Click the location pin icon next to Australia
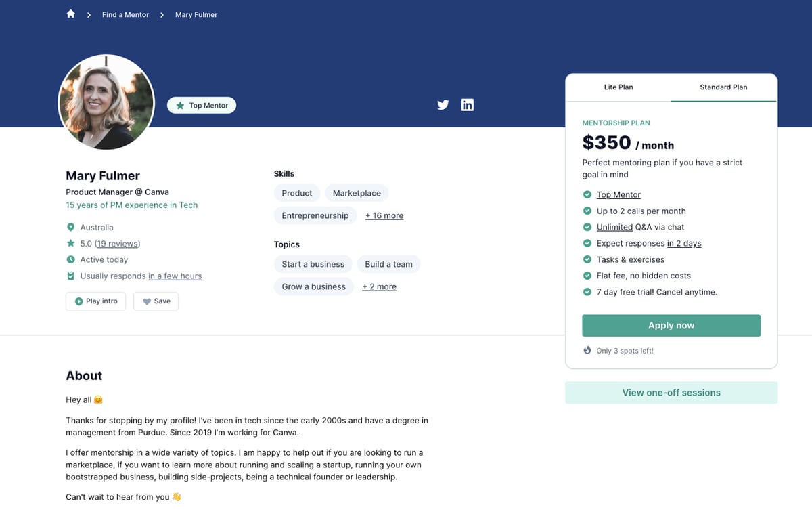The width and height of the screenshot is (812, 512). [71, 228]
